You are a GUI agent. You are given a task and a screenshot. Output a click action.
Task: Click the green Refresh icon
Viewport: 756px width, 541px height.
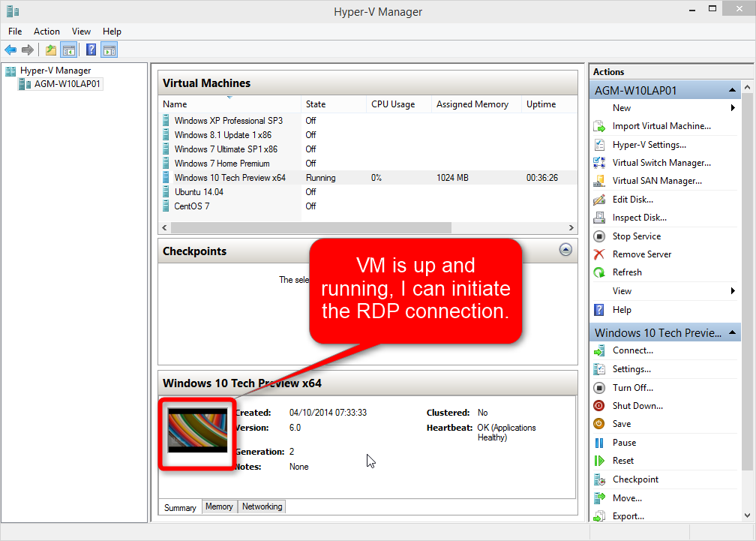[x=599, y=272]
